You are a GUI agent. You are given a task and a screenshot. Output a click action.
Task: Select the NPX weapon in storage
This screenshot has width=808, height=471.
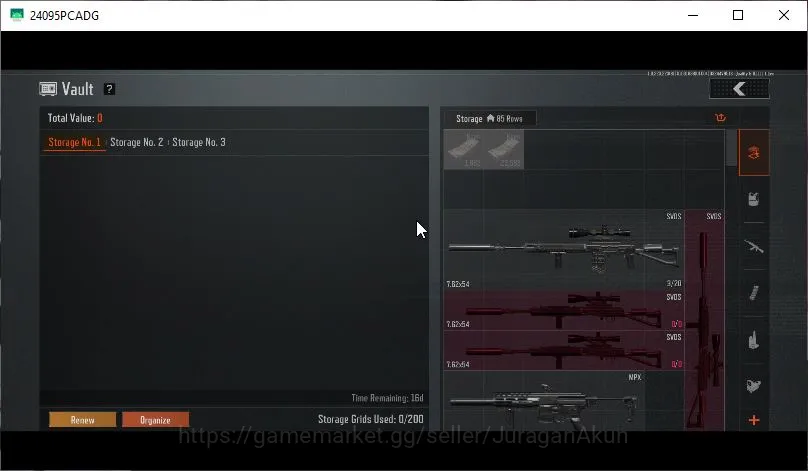pos(544,401)
